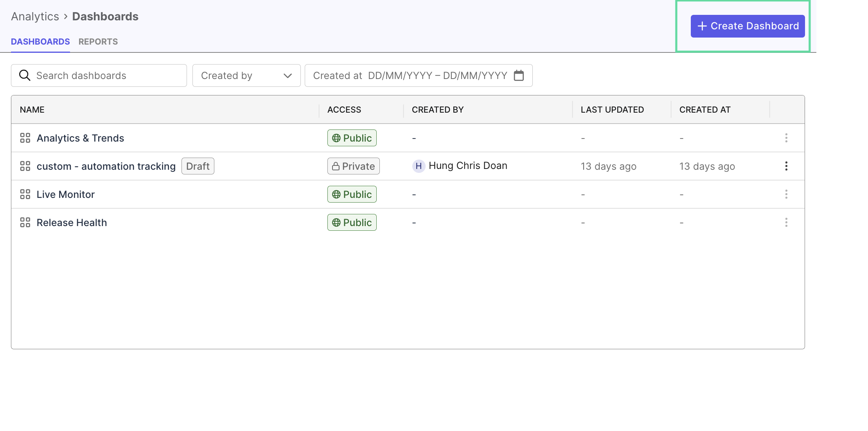Switch to the REPORTS tab

98,41
